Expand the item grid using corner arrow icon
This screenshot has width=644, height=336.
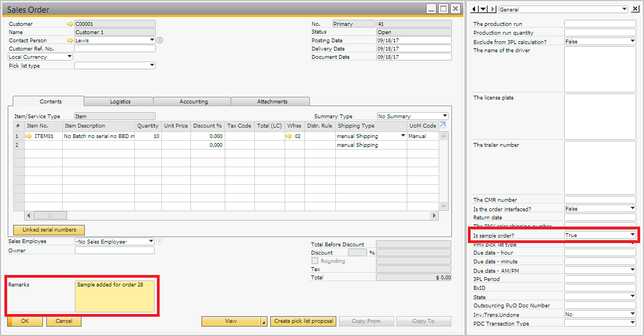443,125
